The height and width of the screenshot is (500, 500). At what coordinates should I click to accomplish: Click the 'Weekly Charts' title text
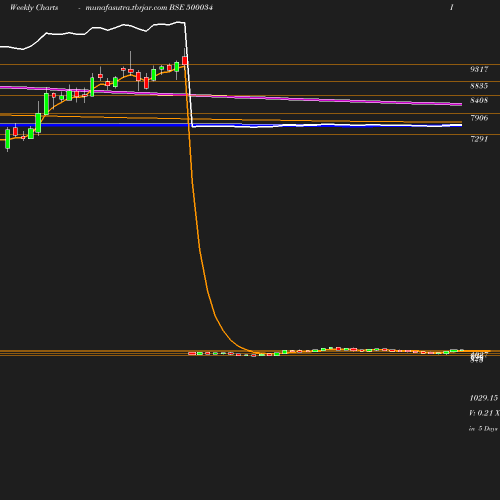click(x=34, y=7)
